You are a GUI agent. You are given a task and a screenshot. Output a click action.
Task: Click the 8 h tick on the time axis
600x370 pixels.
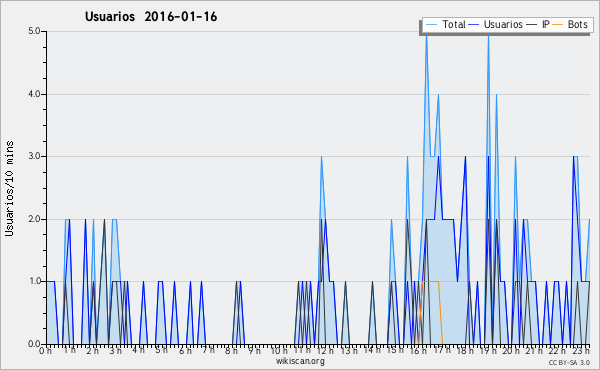[231, 350]
